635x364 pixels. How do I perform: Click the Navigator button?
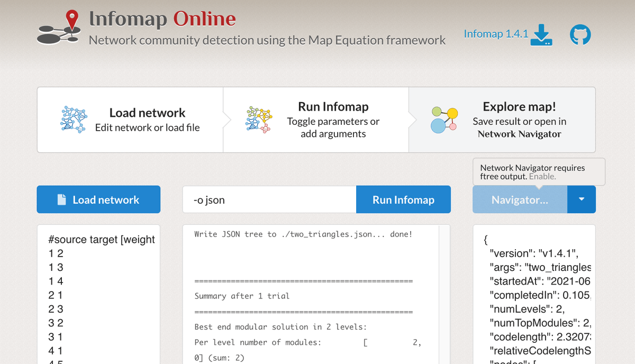[x=520, y=199]
